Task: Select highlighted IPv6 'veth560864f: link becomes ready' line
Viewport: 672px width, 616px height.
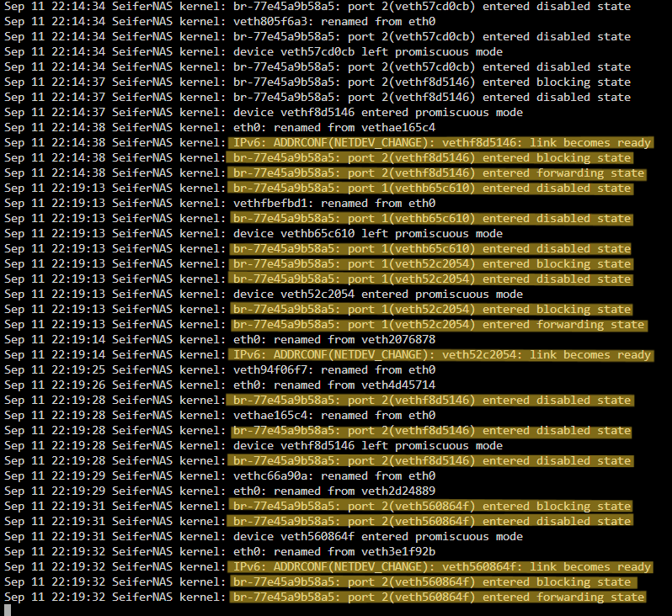Action: pyautogui.click(x=441, y=567)
